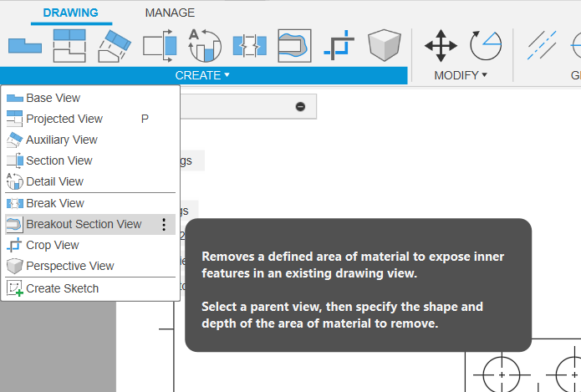Viewport: 581px width, 392px height.
Task: Pick Projected View in the Create menu list
Action: click(64, 119)
